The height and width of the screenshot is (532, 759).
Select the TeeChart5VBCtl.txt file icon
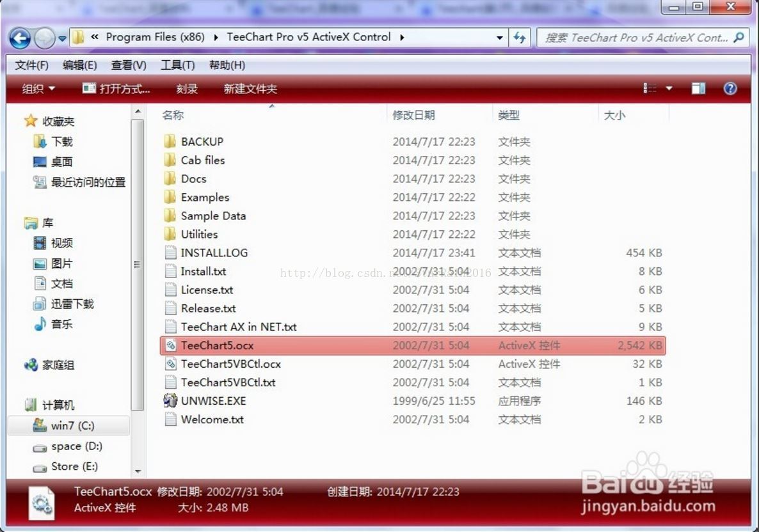170,382
